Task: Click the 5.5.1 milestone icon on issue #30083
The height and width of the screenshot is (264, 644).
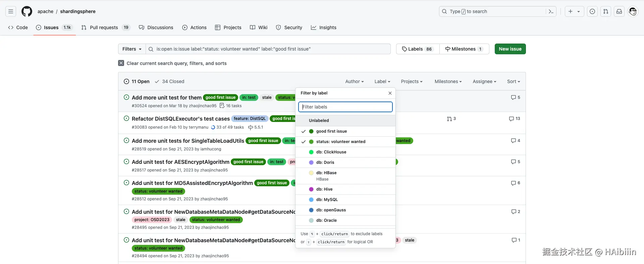Action: pyautogui.click(x=251, y=127)
